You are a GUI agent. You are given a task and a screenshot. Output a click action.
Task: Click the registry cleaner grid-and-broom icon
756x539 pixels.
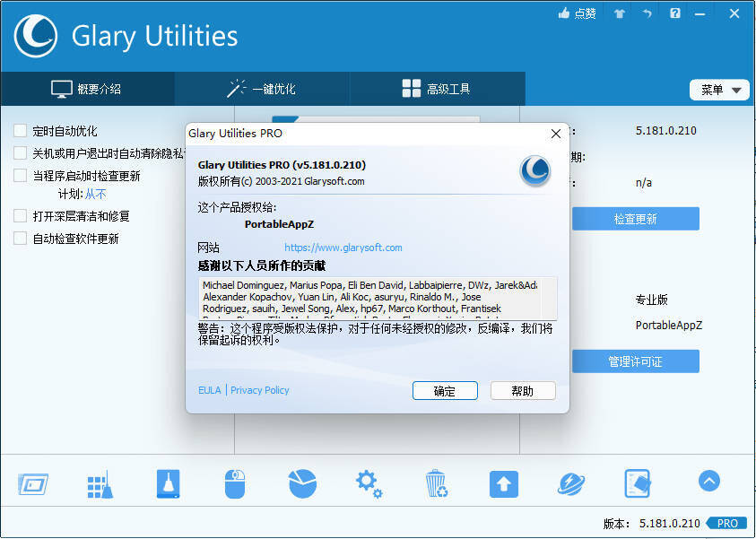pyautogui.click(x=100, y=483)
